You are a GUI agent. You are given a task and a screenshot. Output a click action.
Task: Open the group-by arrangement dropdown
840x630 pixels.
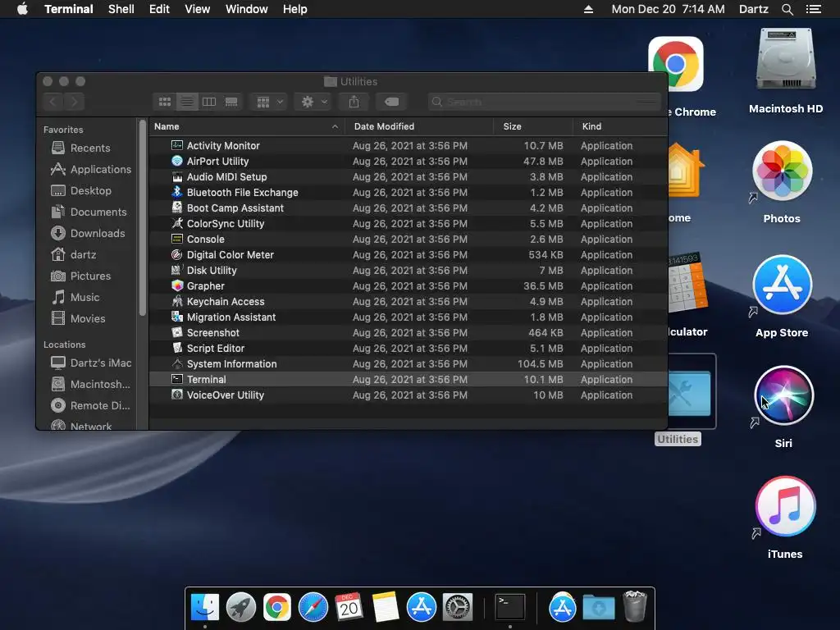(x=269, y=102)
